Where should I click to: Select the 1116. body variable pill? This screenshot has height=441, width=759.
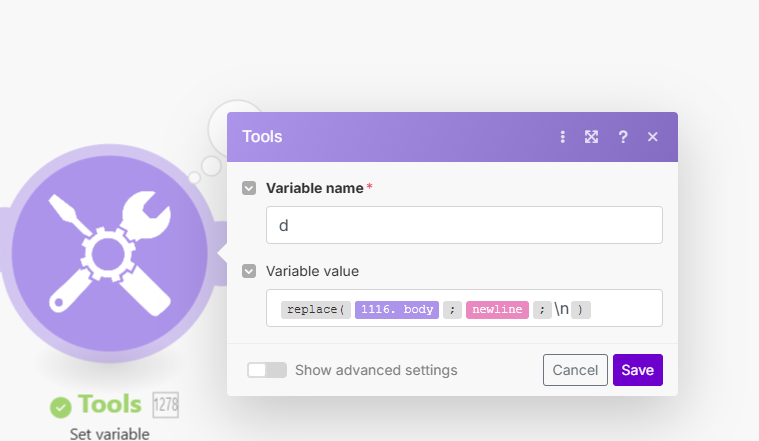pos(397,310)
